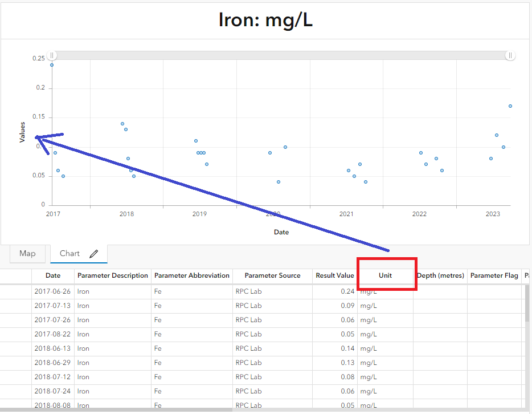Click the 0.24 result value cell
Image resolution: width=532 pixels, height=414 pixels.
coord(335,291)
